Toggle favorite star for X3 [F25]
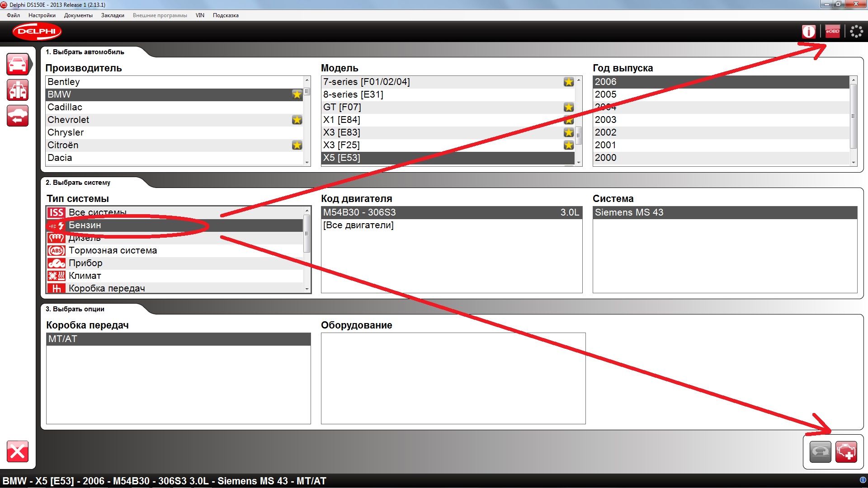The image size is (868, 488). coord(569,145)
